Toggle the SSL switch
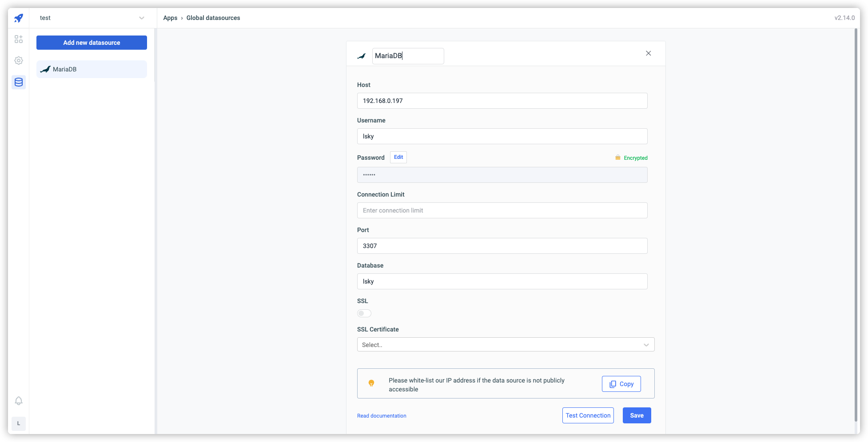868x442 pixels. pyautogui.click(x=364, y=313)
